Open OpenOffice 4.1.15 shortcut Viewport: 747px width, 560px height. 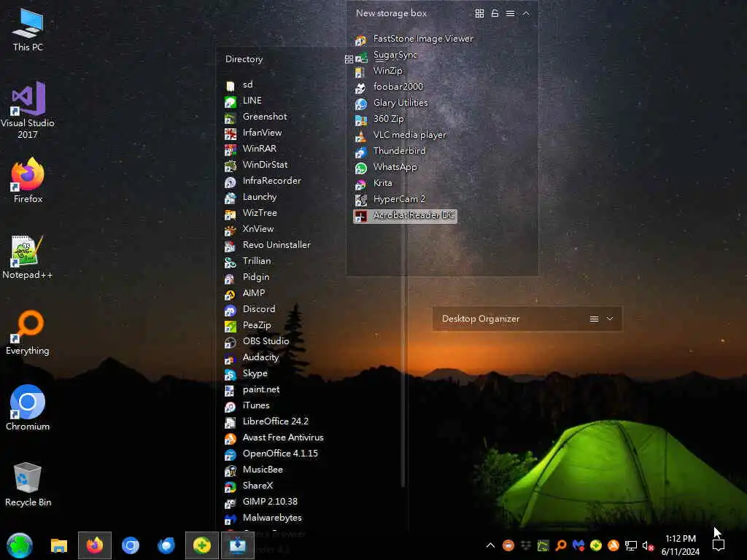271,454
